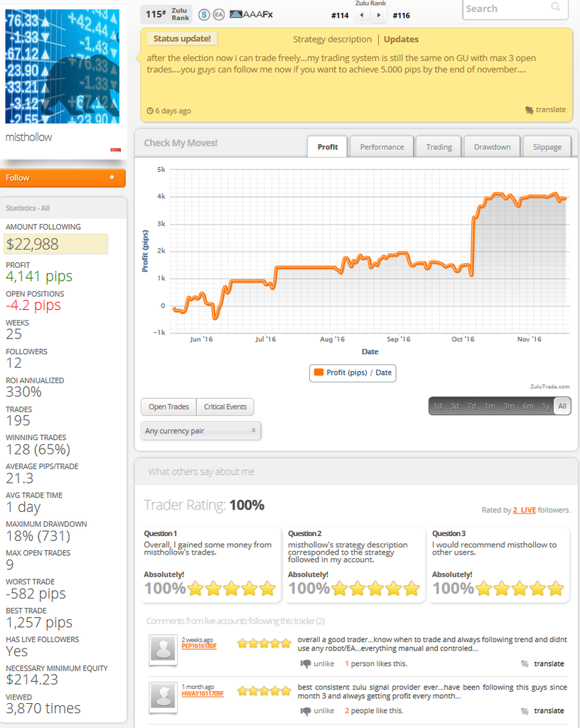The height and width of the screenshot is (728, 580).
Task: Click the $214.23 minimum equity value
Action: [x=32, y=680]
